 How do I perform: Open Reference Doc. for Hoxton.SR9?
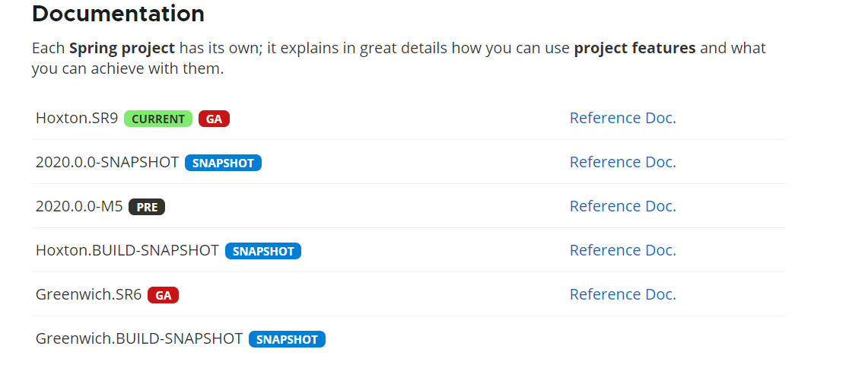click(622, 118)
